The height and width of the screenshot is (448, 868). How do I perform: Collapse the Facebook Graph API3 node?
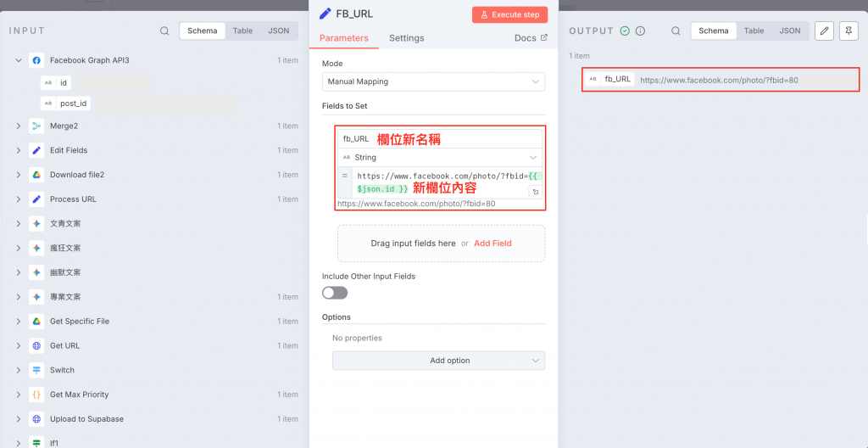19,60
